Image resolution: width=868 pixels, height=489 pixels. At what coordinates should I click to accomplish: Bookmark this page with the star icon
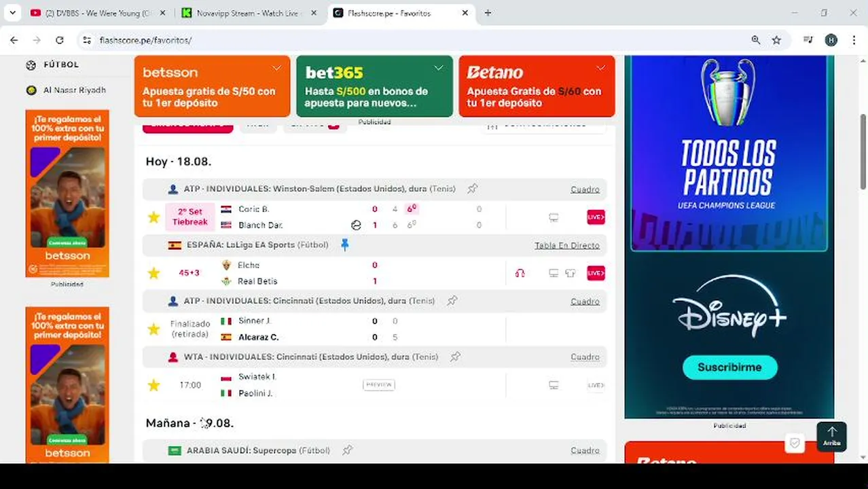tap(776, 40)
